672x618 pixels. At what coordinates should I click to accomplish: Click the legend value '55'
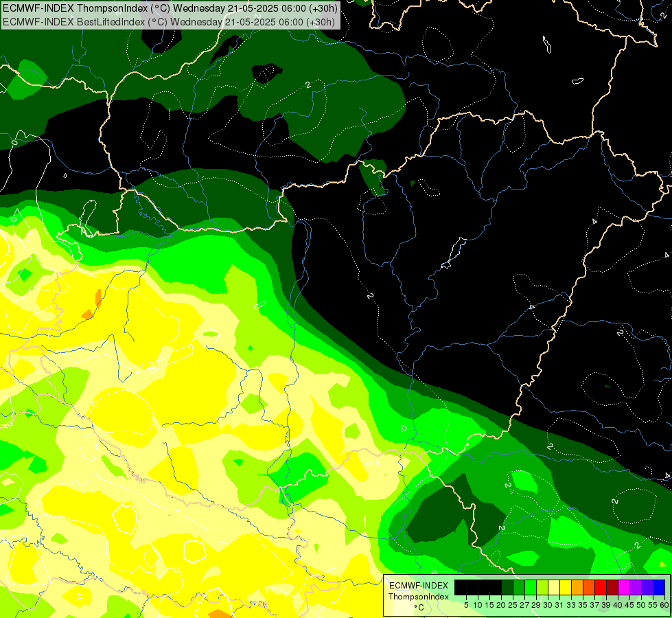click(x=653, y=605)
